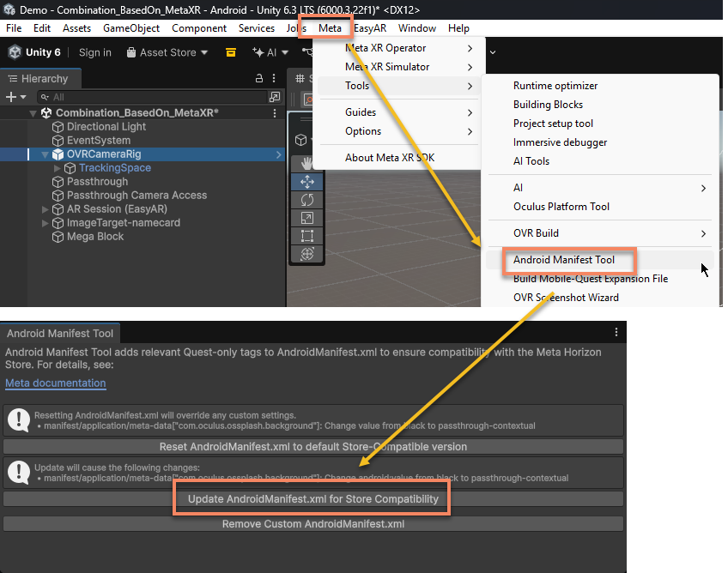
Task: Open the Tools submenu
Action: [399, 86]
